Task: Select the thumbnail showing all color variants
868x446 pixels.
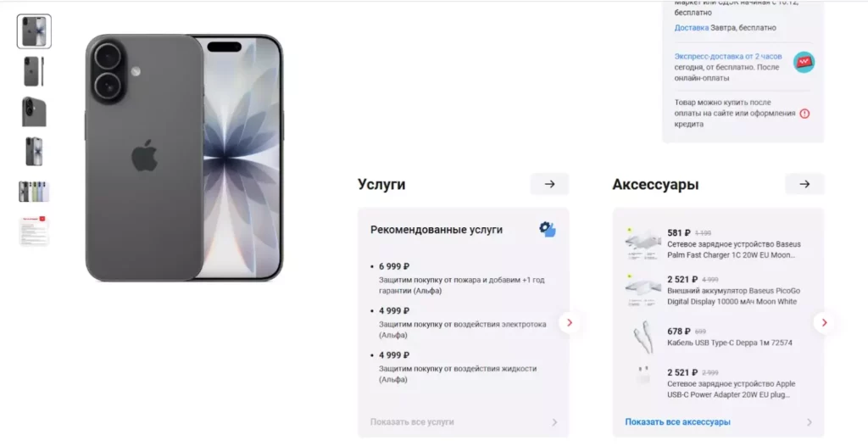Action: pyautogui.click(x=34, y=191)
